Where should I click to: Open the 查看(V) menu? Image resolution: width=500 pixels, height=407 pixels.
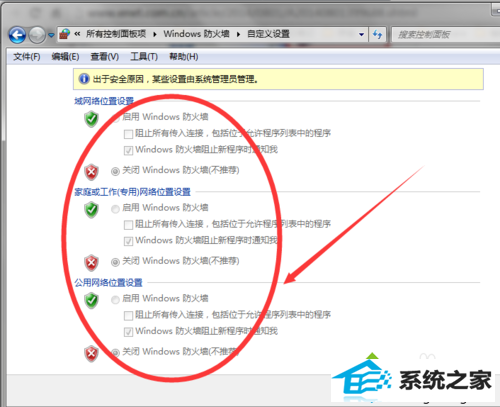click(105, 57)
